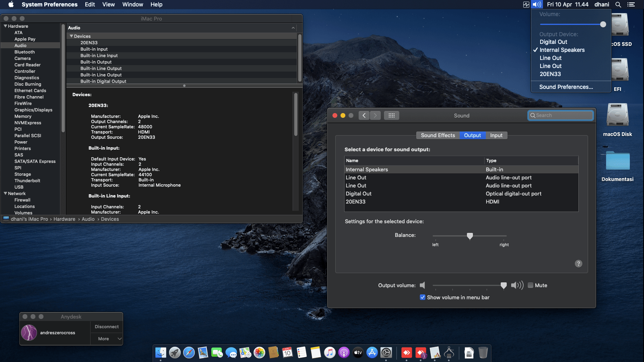Open App Store from the dock

372,353
